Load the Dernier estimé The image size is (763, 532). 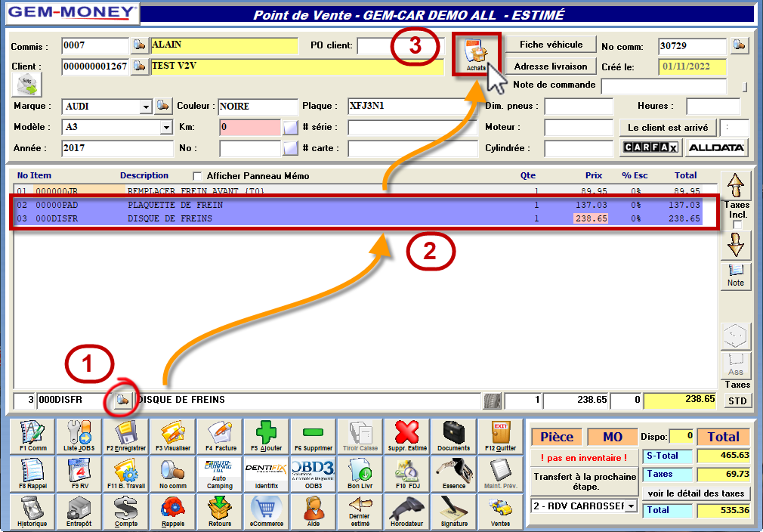360,512
